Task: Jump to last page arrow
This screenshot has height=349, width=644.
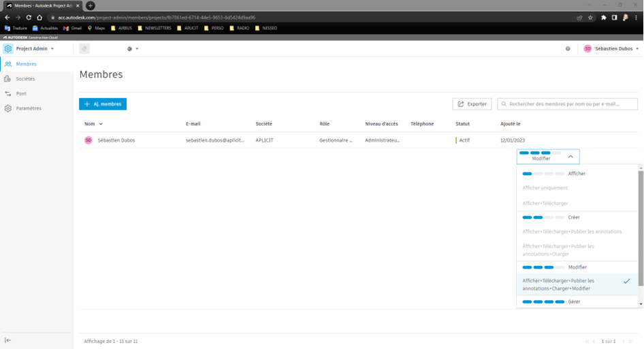Action: pos(630,342)
